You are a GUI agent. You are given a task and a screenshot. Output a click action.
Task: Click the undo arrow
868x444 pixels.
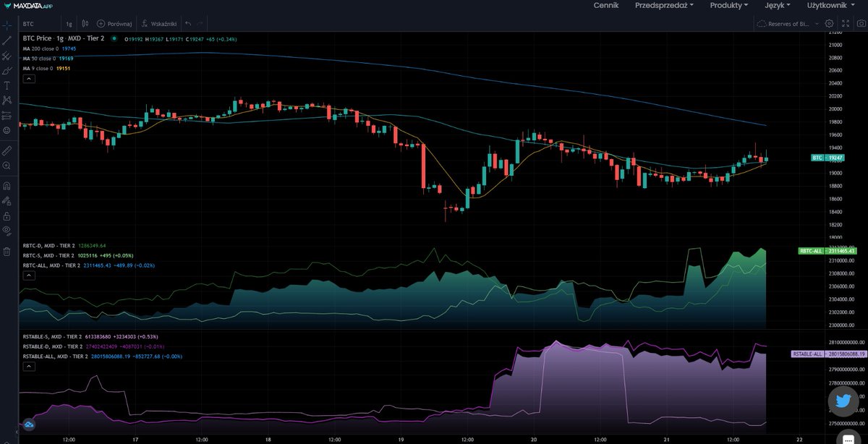(188, 24)
